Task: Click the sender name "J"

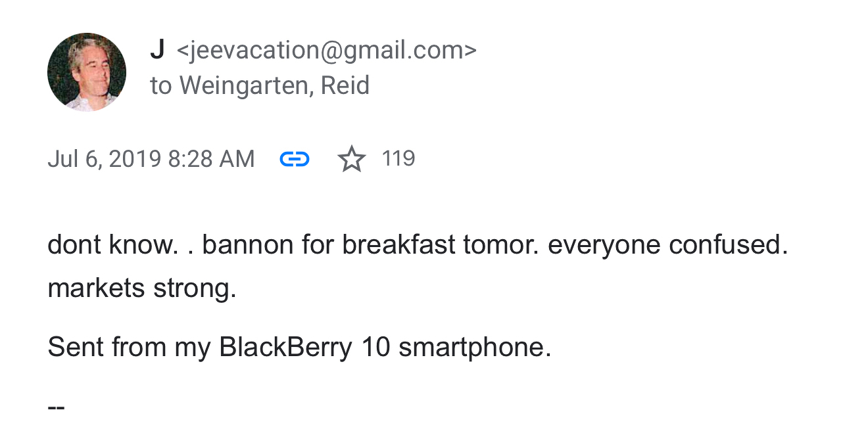Action: click(x=157, y=50)
